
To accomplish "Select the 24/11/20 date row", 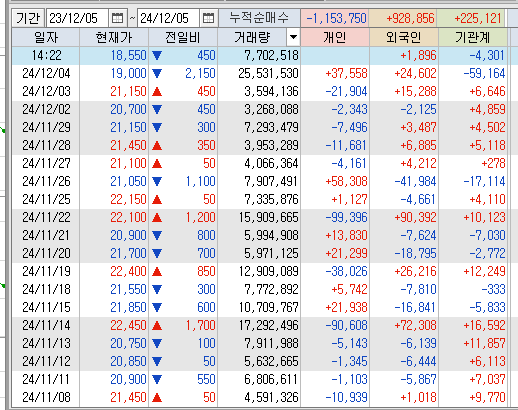I will (46, 253).
